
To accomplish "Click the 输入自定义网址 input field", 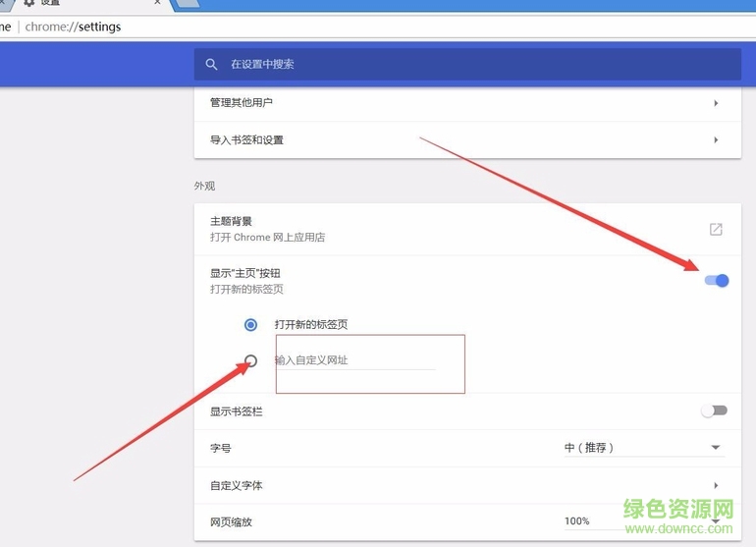I will pyautogui.click(x=353, y=360).
